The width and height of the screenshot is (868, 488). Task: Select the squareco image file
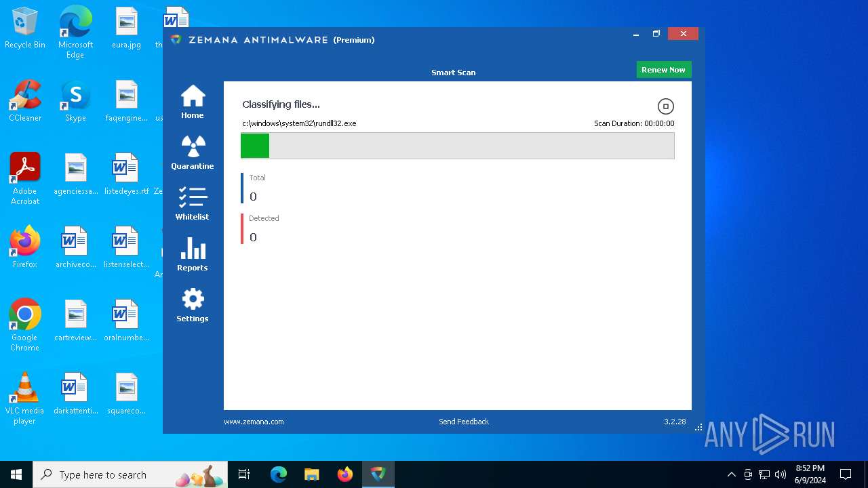126,394
